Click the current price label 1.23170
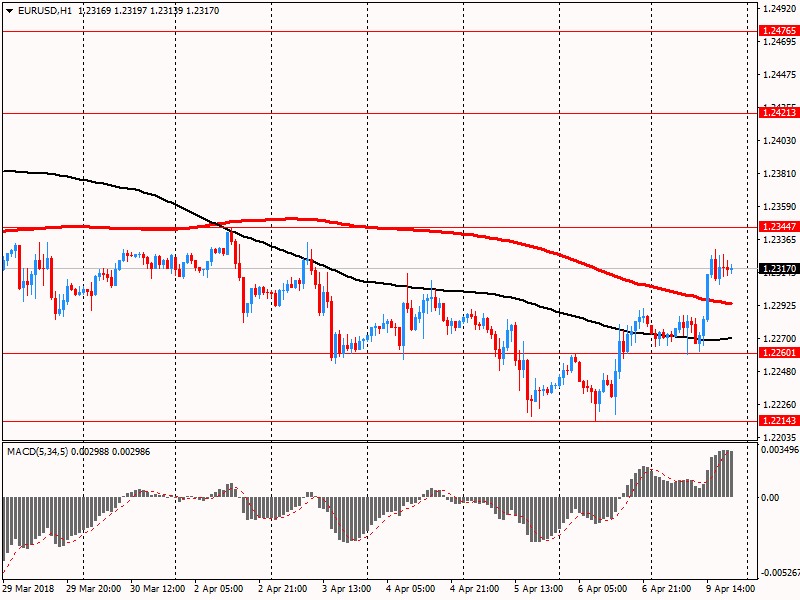800x600 pixels. (779, 268)
